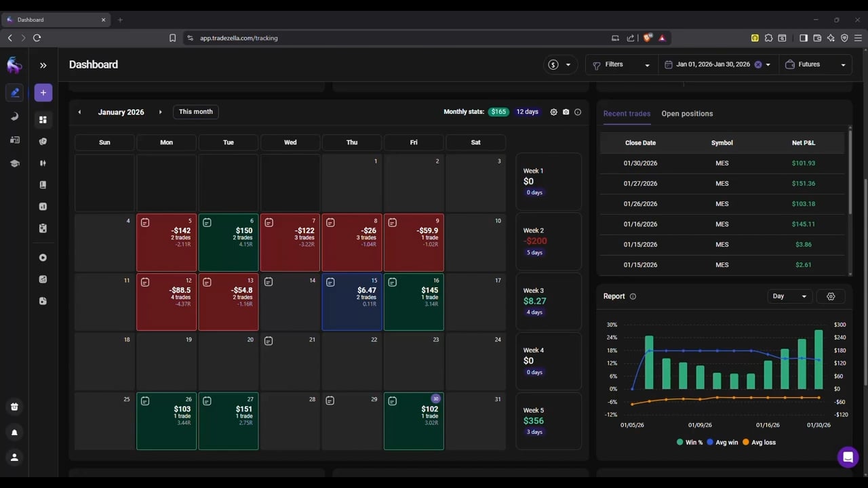Expand the sidebar with double-chevron icon
The height and width of the screenshot is (488, 868).
(x=43, y=65)
